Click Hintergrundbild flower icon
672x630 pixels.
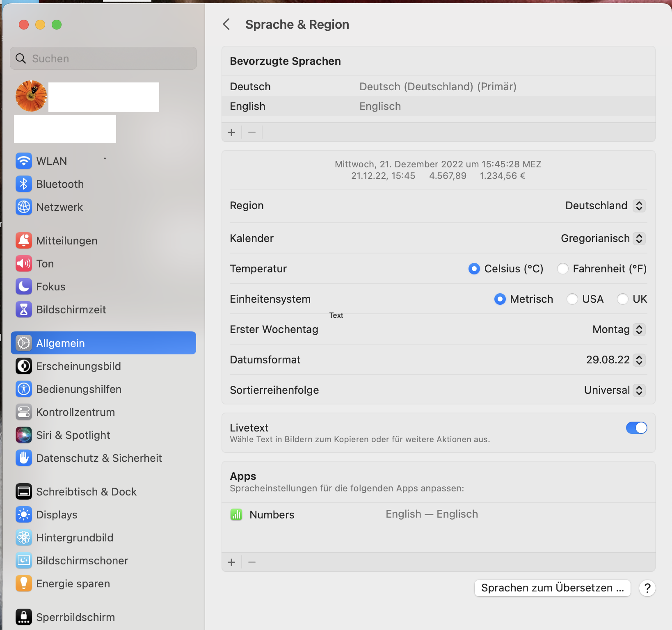point(24,537)
